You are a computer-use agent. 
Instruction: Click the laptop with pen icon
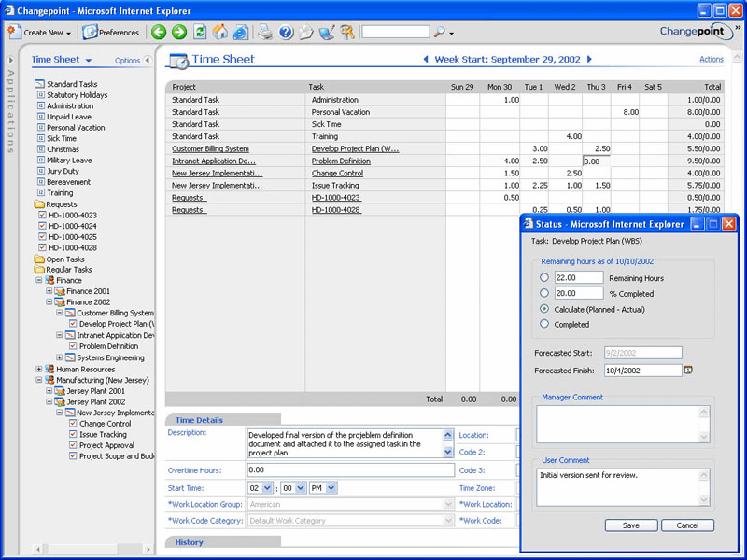pyautogui.click(x=328, y=33)
